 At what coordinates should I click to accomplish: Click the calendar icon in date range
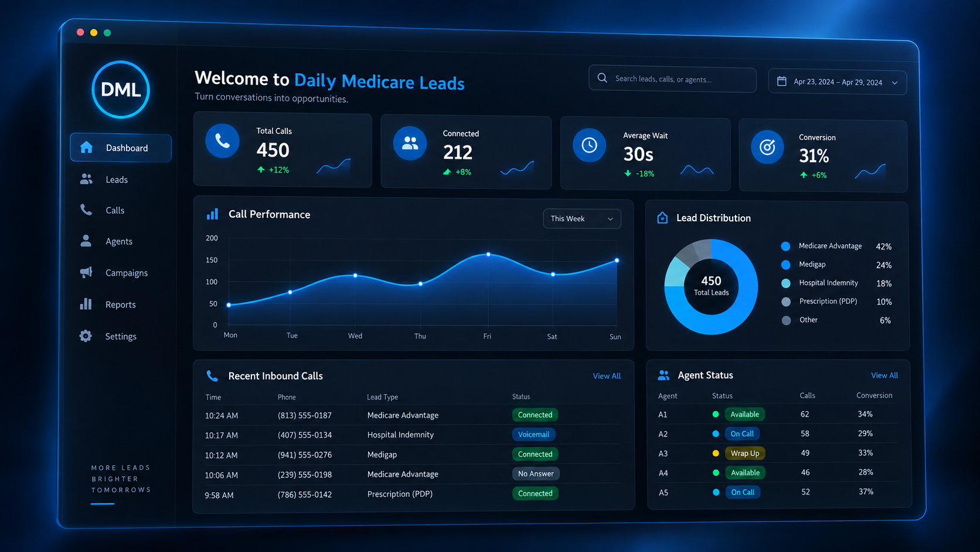782,81
